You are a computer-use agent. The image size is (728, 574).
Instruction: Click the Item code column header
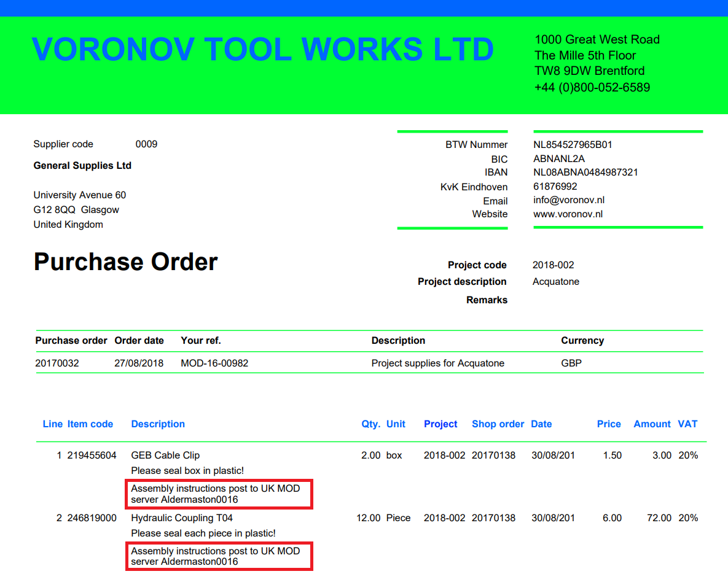tap(90, 424)
